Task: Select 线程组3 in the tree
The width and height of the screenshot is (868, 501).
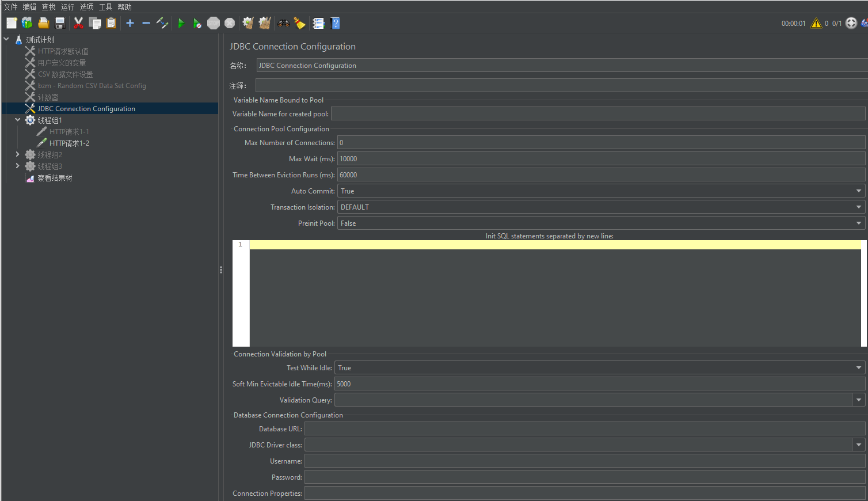Action: coord(50,166)
